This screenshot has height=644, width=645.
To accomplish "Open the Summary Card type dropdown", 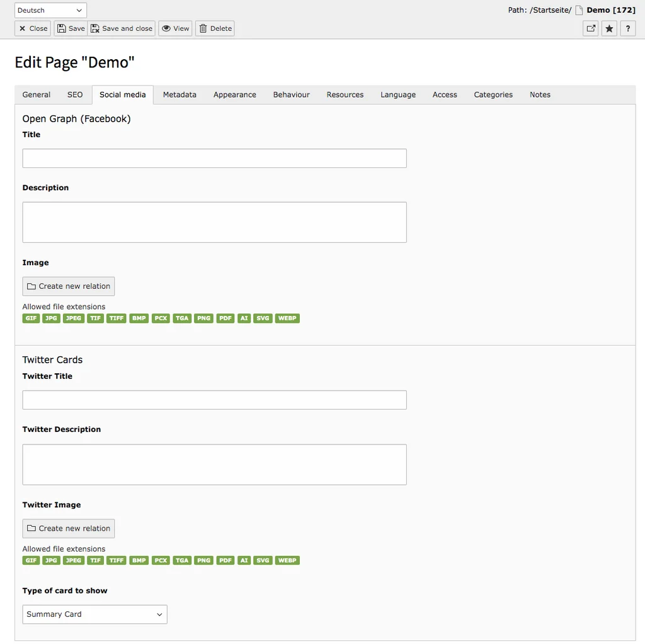I will coord(94,614).
